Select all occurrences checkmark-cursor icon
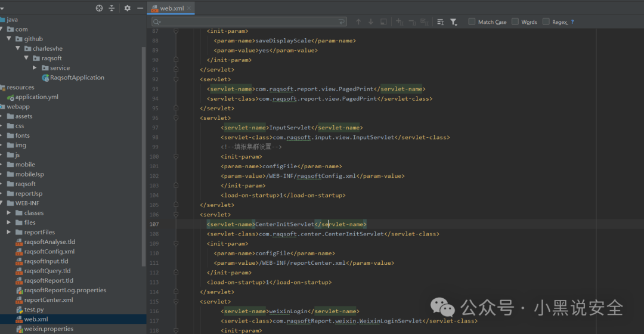Screen dimensions: 644x334 [425, 22]
